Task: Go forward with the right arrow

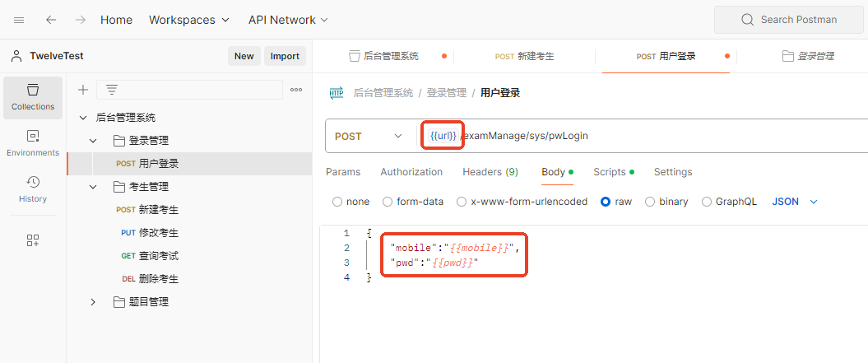Action: tap(81, 20)
